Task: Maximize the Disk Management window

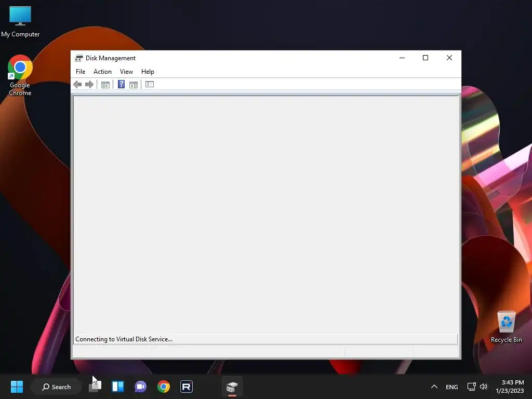Action: (425, 58)
